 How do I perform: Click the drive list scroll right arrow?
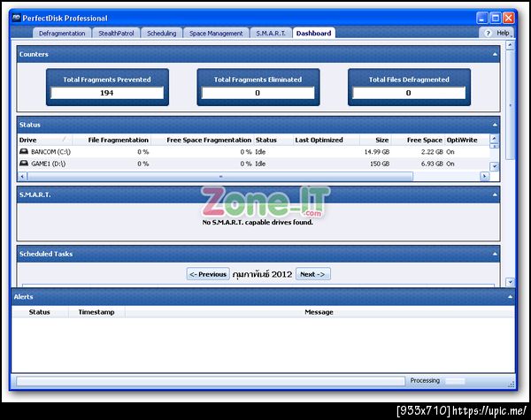tap(485, 176)
